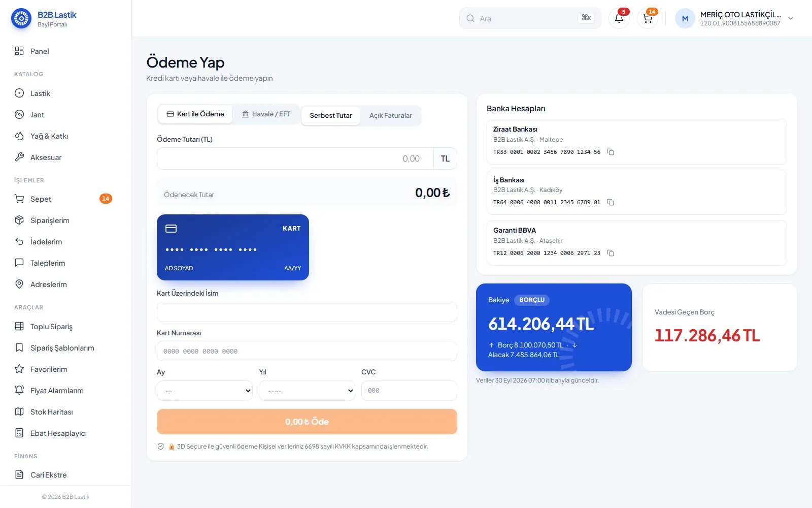Viewport: 812px width, 508px height.
Task: Click the Ebat Hesaplayıcı calculator icon
Action: coord(19,433)
